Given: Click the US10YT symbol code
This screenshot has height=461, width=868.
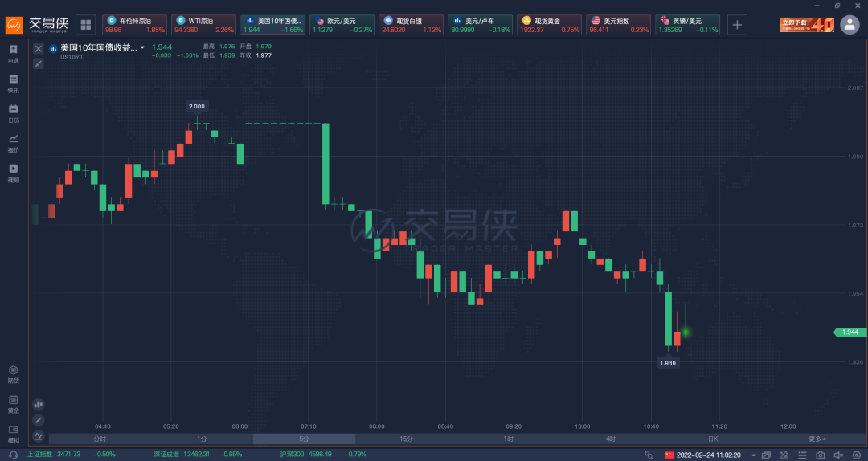Looking at the screenshot, I should point(72,58).
